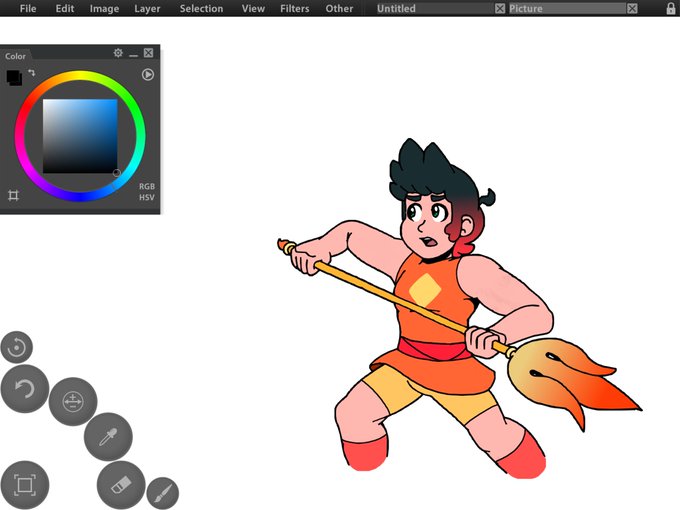This screenshot has width=680, height=510.
Task: Open the View menu
Action: 253,8
